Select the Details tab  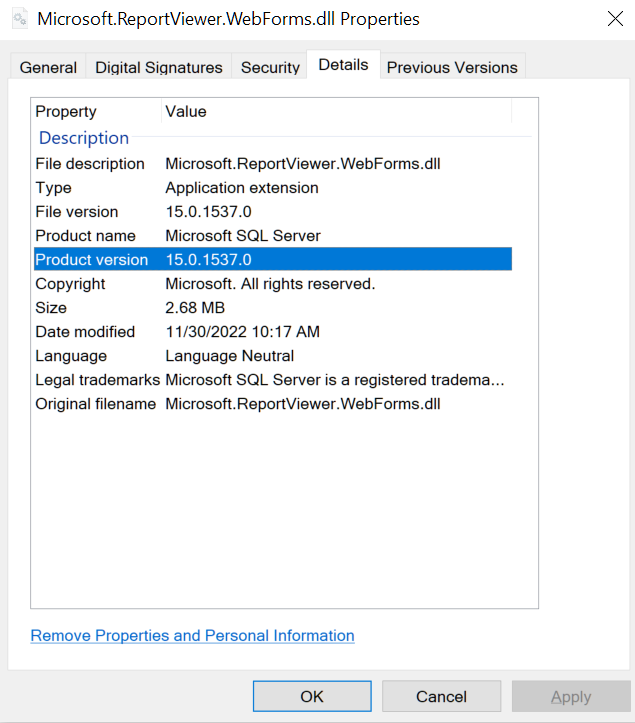[343, 65]
